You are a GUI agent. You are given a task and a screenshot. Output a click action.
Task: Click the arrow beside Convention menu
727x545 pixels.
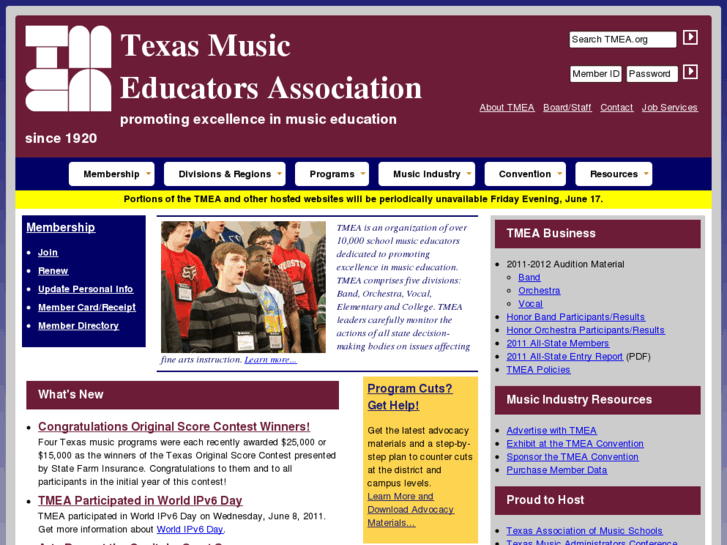point(560,174)
